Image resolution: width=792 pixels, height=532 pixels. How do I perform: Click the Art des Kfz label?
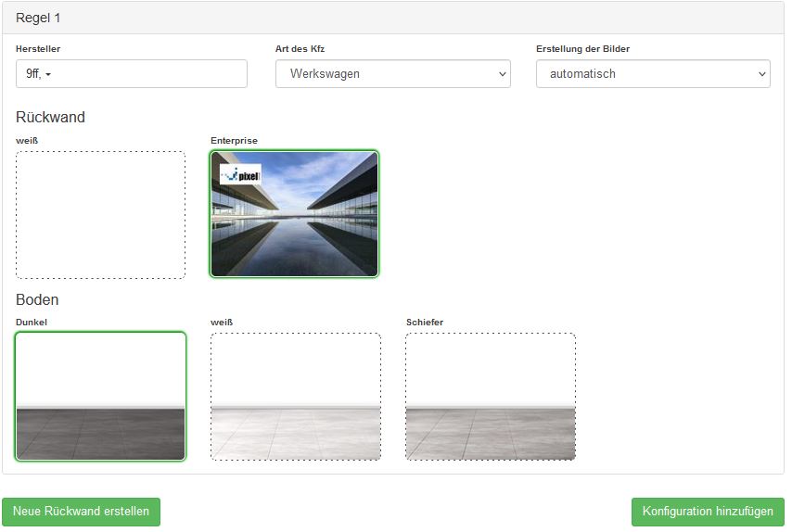(x=300, y=49)
